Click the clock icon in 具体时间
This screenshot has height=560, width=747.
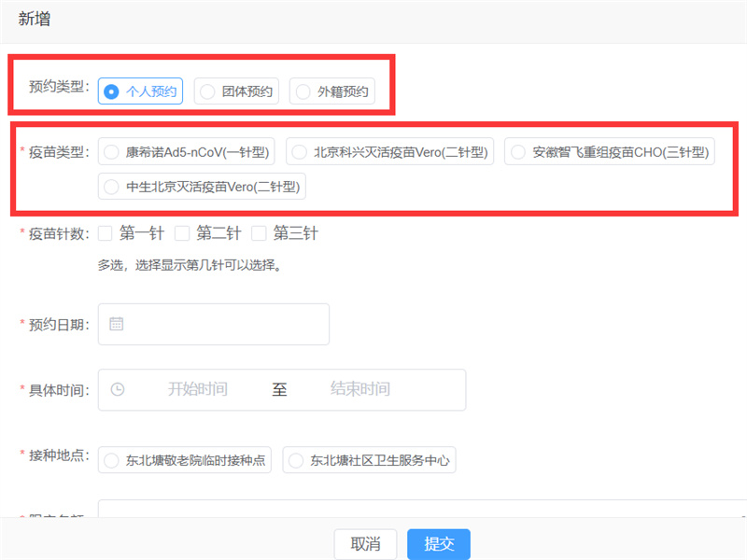click(x=118, y=389)
